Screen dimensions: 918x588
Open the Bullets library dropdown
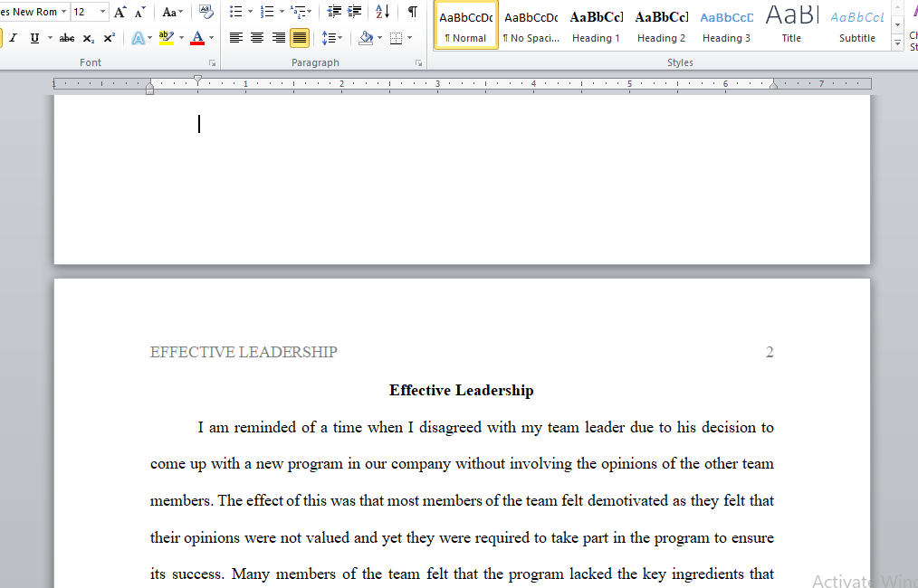click(250, 12)
